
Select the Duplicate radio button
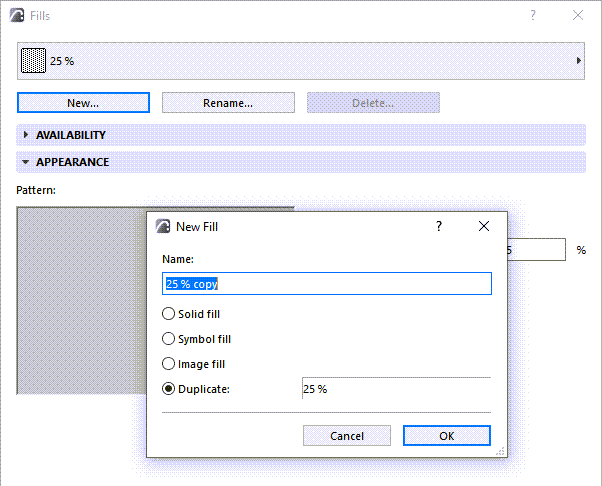169,389
